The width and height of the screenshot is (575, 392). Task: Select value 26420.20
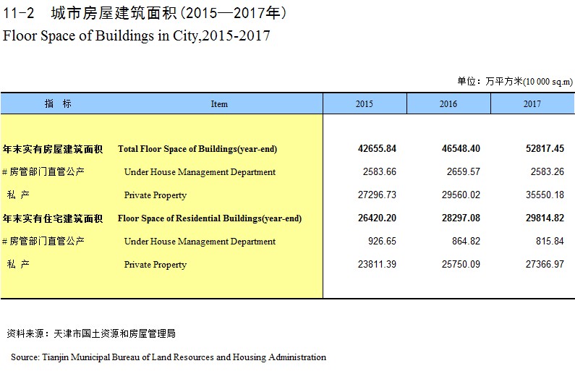click(377, 218)
